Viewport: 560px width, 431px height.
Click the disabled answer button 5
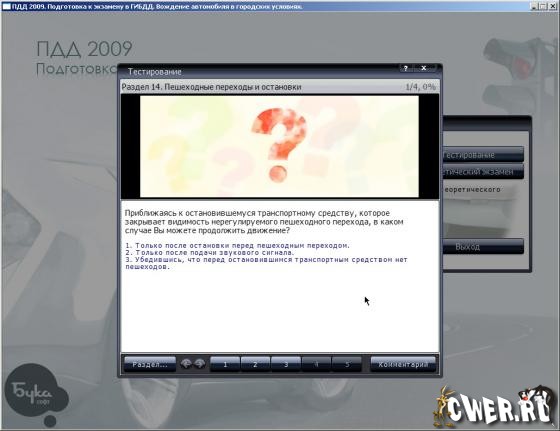pos(347,365)
